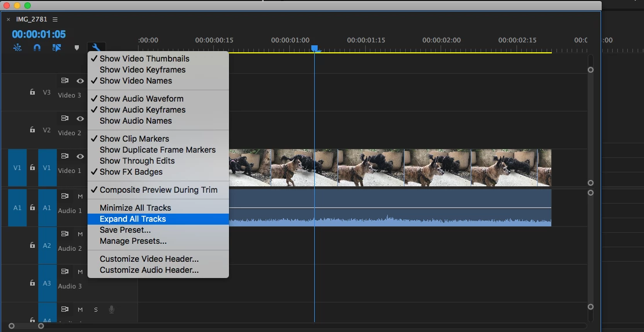This screenshot has height=332, width=644.
Task: Mute the A4 track
Action: click(80, 310)
